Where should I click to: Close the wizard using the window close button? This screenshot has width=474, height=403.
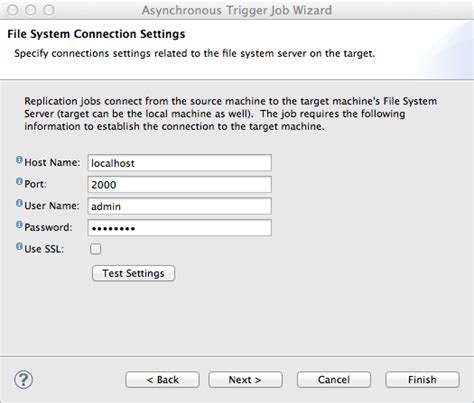click(x=13, y=10)
